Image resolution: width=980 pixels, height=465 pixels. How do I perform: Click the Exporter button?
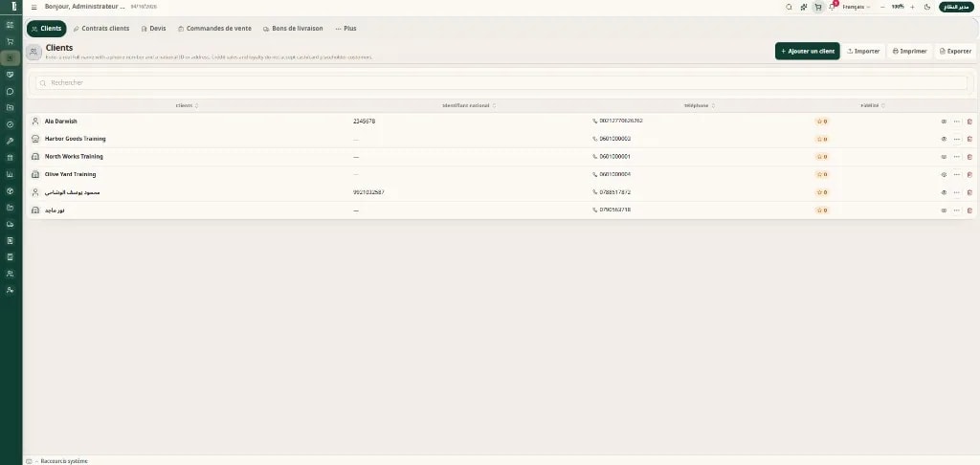[x=955, y=52]
